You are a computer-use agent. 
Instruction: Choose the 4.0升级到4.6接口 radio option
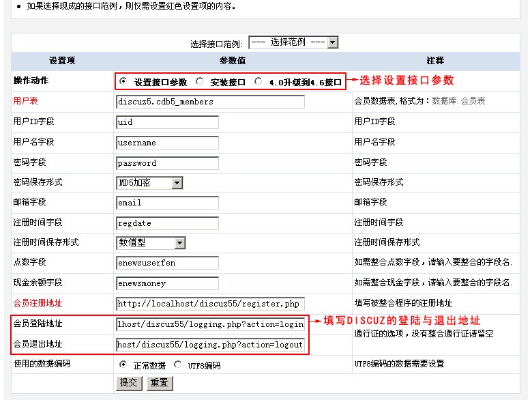coord(258,81)
